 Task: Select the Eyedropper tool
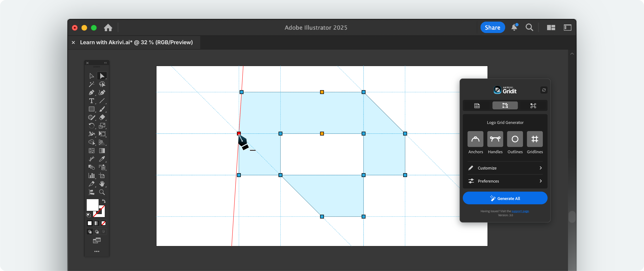click(x=102, y=159)
